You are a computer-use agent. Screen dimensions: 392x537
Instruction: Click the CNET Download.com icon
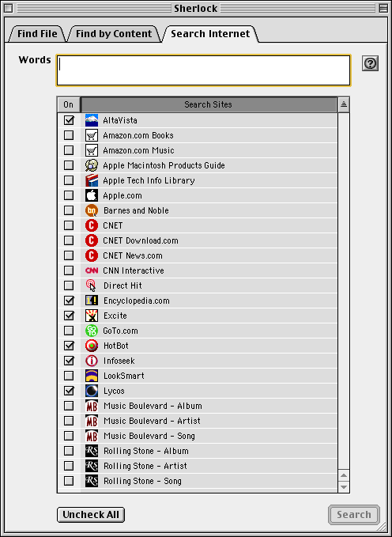[x=92, y=240]
